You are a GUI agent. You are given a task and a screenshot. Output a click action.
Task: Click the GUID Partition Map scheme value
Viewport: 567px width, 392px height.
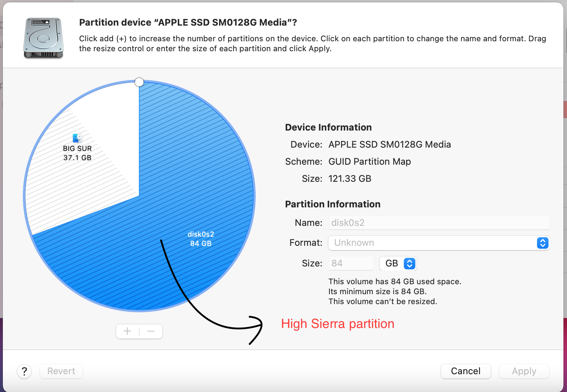pyautogui.click(x=369, y=162)
